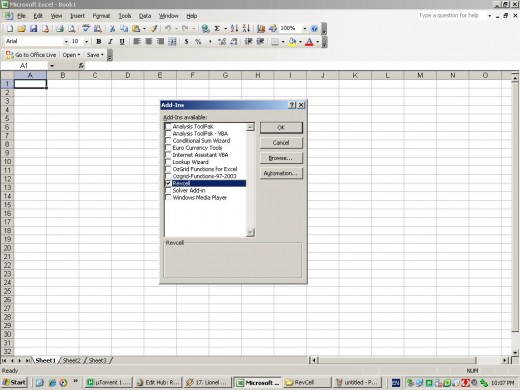This screenshot has width=520, height=390.
Task: Expand the AutoSum functions arrow
Action: click(226, 29)
